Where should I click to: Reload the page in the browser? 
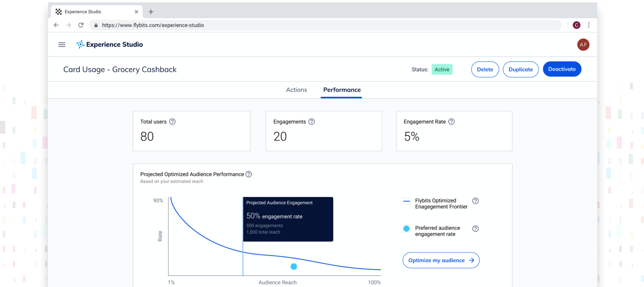[x=81, y=25]
